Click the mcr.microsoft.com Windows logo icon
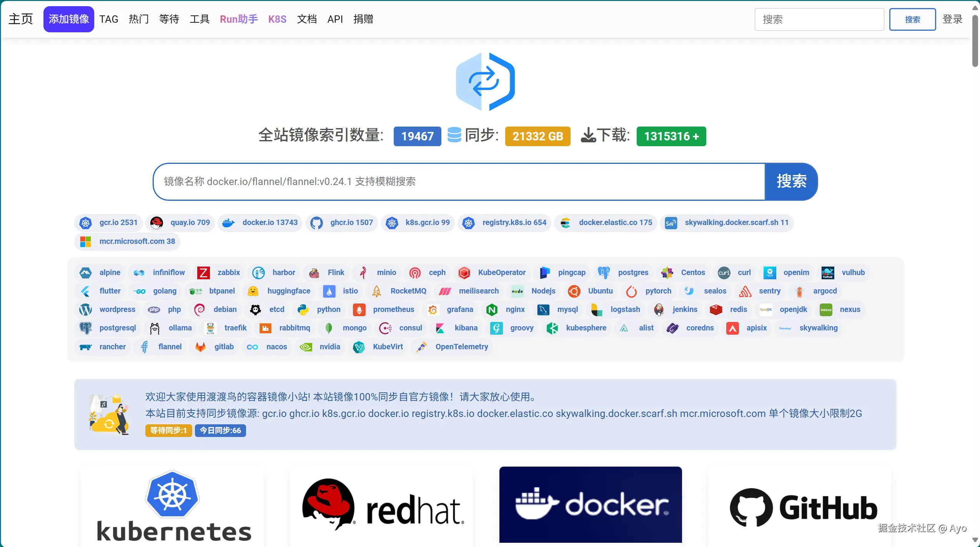This screenshot has height=547, width=980. point(85,242)
